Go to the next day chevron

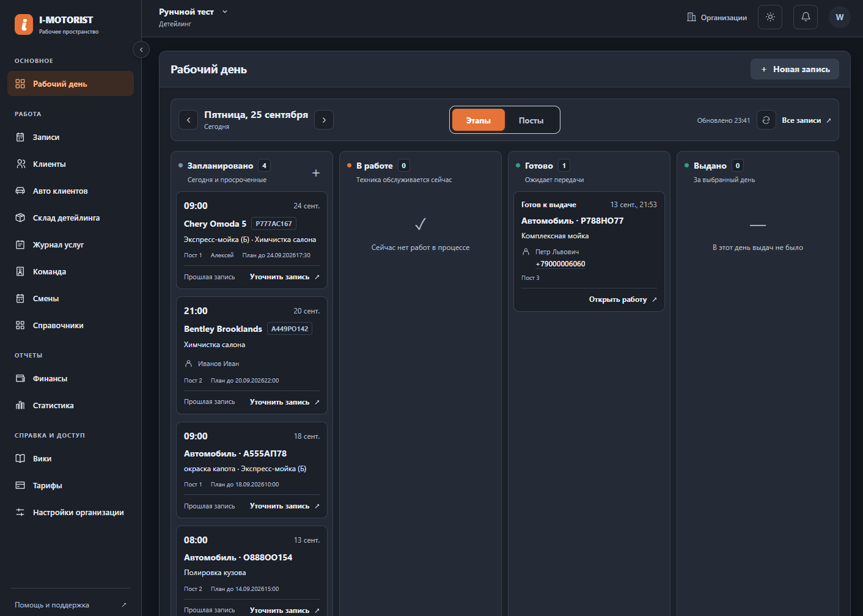point(324,120)
